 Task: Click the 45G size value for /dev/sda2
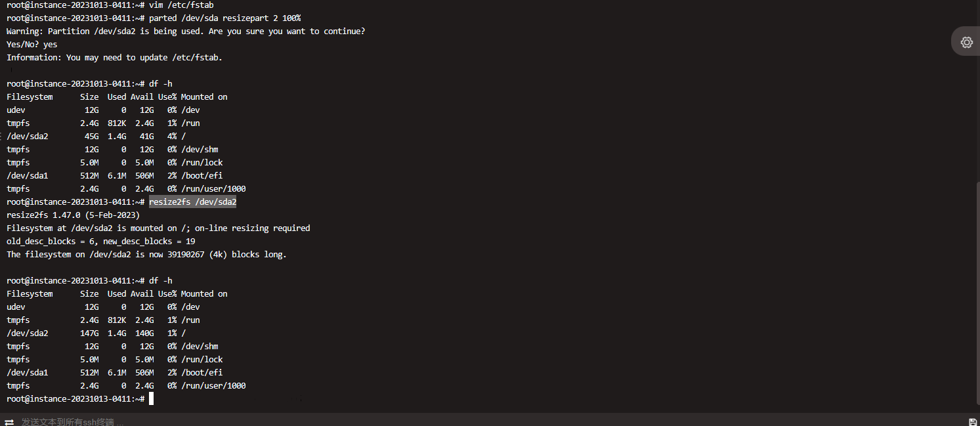click(x=91, y=137)
